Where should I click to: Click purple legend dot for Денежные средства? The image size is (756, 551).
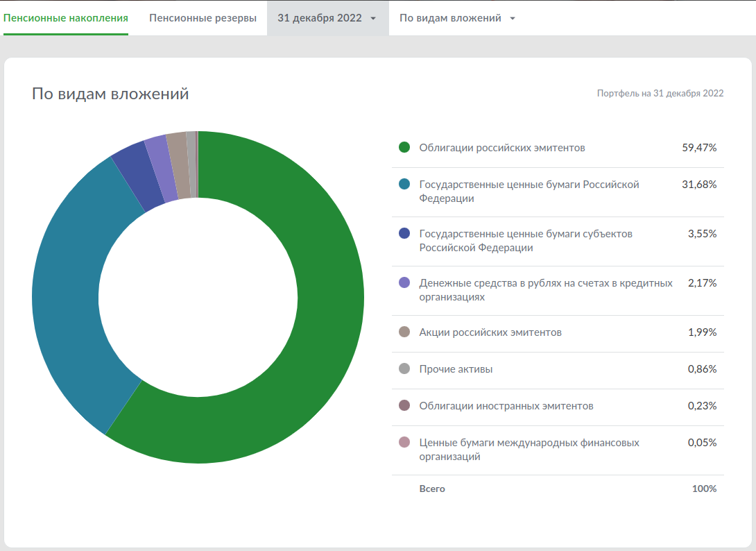click(x=404, y=282)
